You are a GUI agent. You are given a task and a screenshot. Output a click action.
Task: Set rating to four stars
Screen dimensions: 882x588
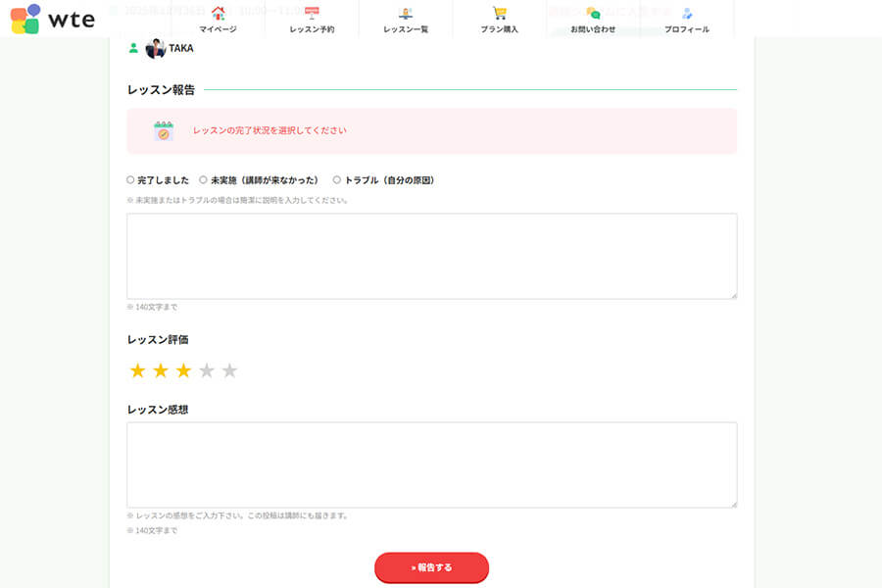coord(206,370)
